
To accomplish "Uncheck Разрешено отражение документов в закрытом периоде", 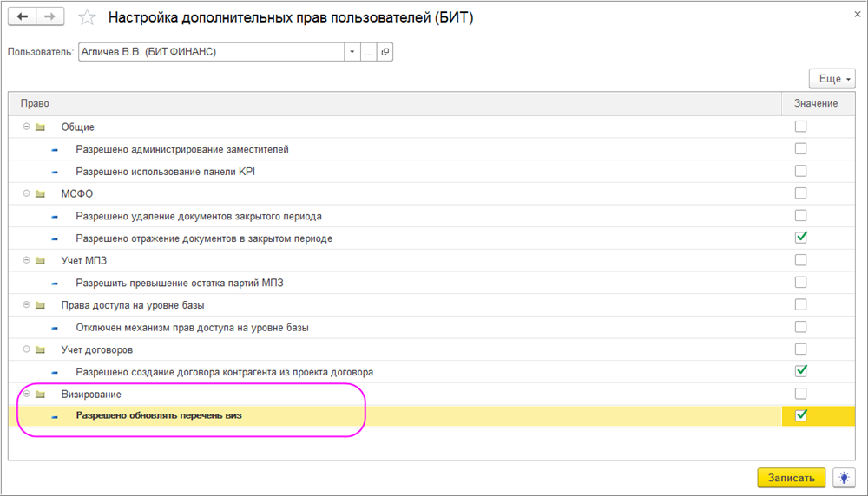I will (801, 238).
